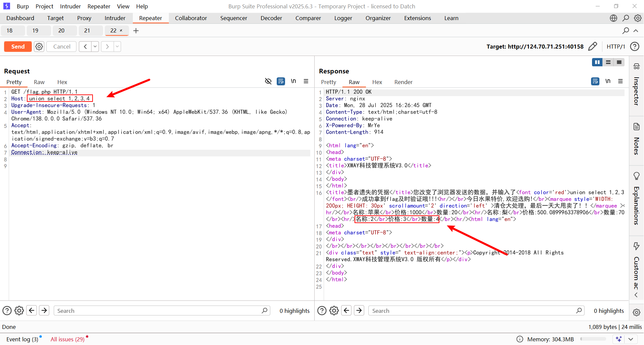Open the Response search settings gear
The height and width of the screenshot is (345, 644).
pos(334,310)
